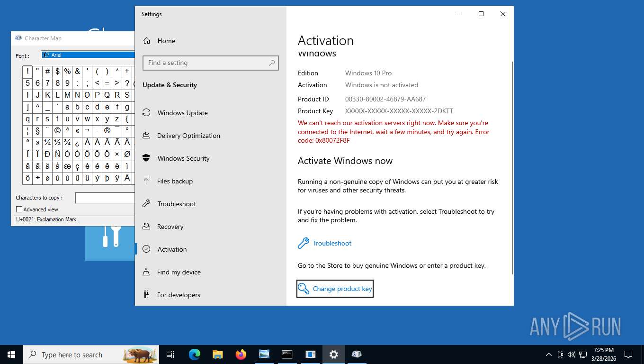Image resolution: width=644 pixels, height=364 pixels.
Task: Open the picture viewer taskbar icon
Action: point(264,355)
